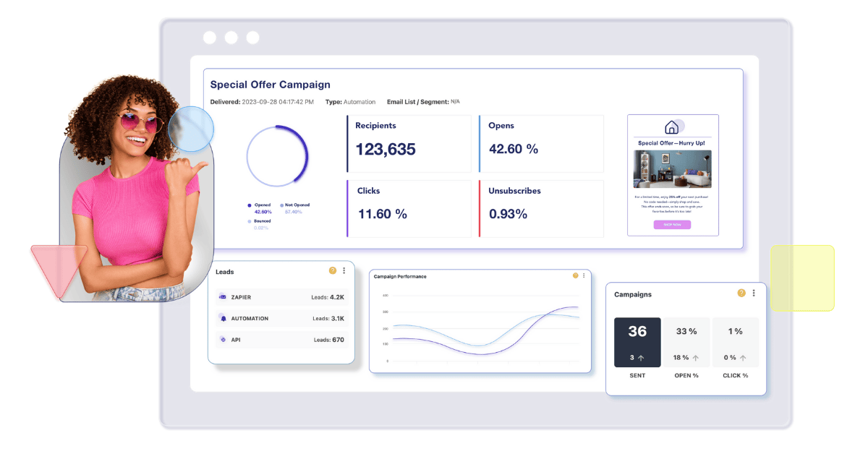Click the house logo in email preview
The image size is (868, 454).
pyautogui.click(x=672, y=127)
